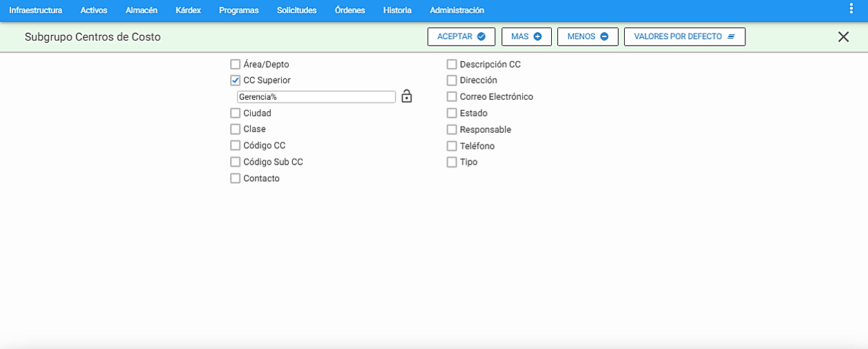Image resolution: width=868 pixels, height=349 pixels.
Task: Open the Órdenes menu
Action: coord(350,10)
